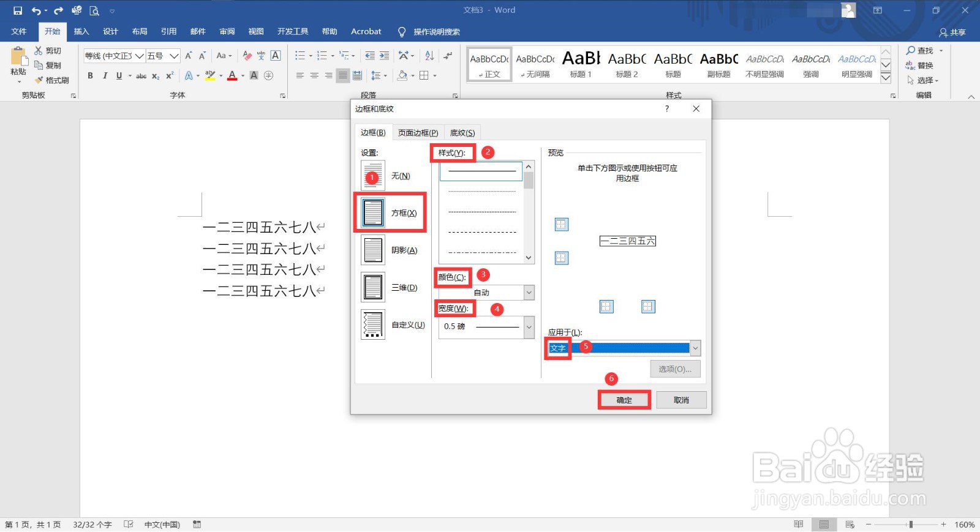Image resolution: width=980 pixels, height=532 pixels.
Task: Toggle strikethrough abc formatting
Action: [141, 76]
